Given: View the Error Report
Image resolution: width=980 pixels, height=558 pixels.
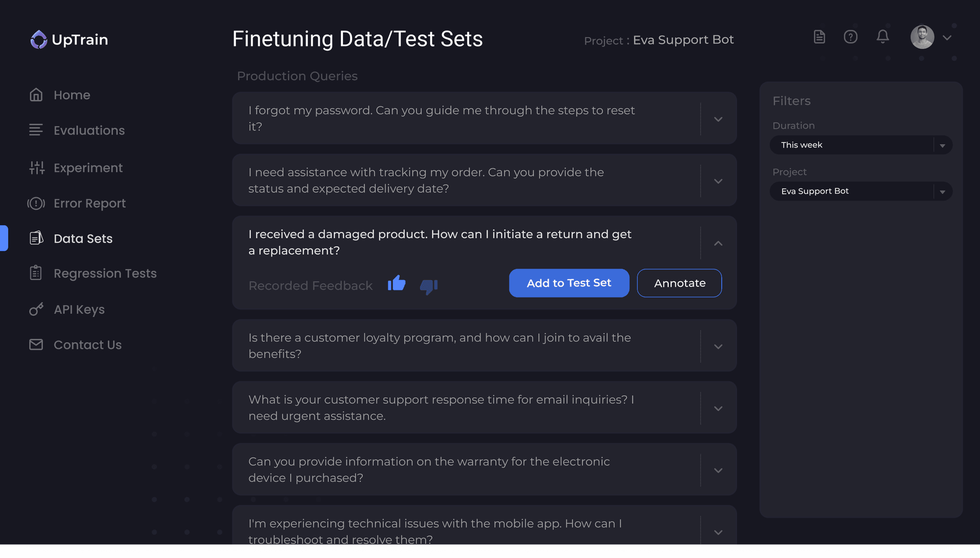Looking at the screenshot, I should pos(89,203).
